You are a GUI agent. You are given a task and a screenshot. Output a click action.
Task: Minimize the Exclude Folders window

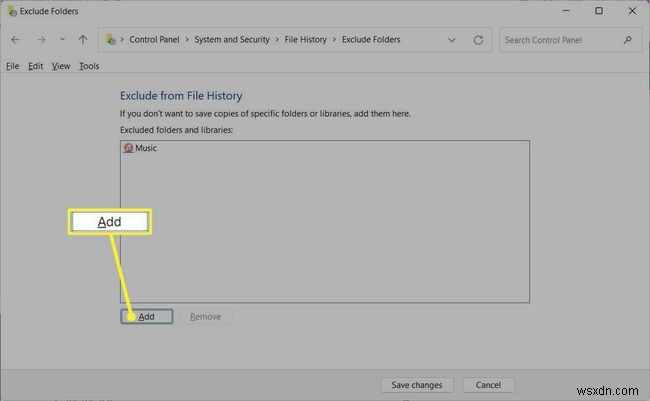566,11
